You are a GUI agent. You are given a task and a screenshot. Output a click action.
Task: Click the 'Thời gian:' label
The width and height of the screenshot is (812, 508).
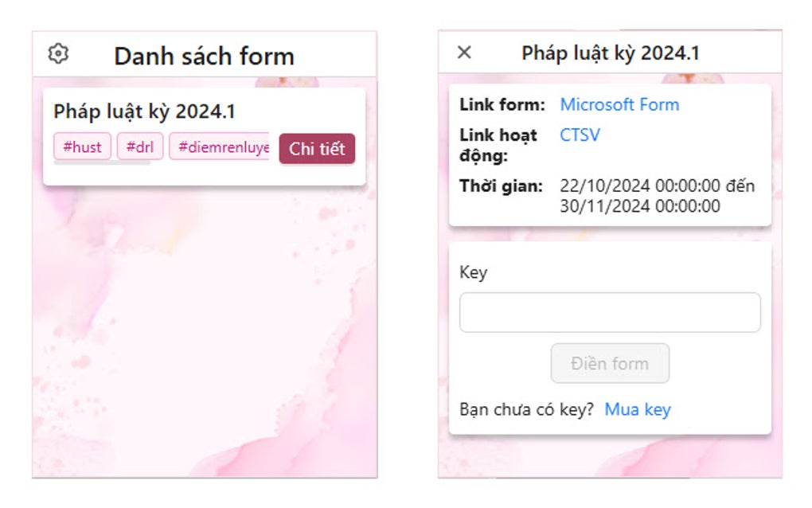pos(502,186)
